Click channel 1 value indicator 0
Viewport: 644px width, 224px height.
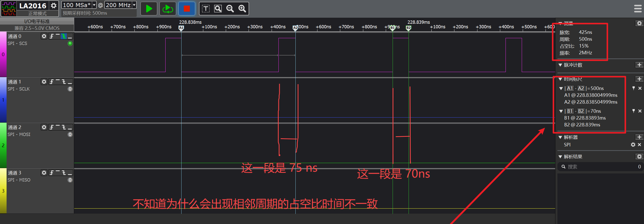coord(70,89)
